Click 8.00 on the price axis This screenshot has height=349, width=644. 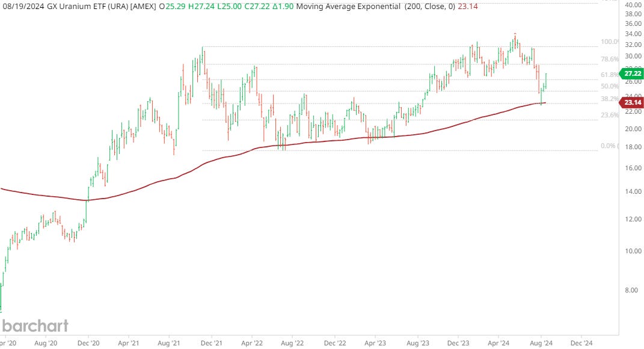(632, 290)
